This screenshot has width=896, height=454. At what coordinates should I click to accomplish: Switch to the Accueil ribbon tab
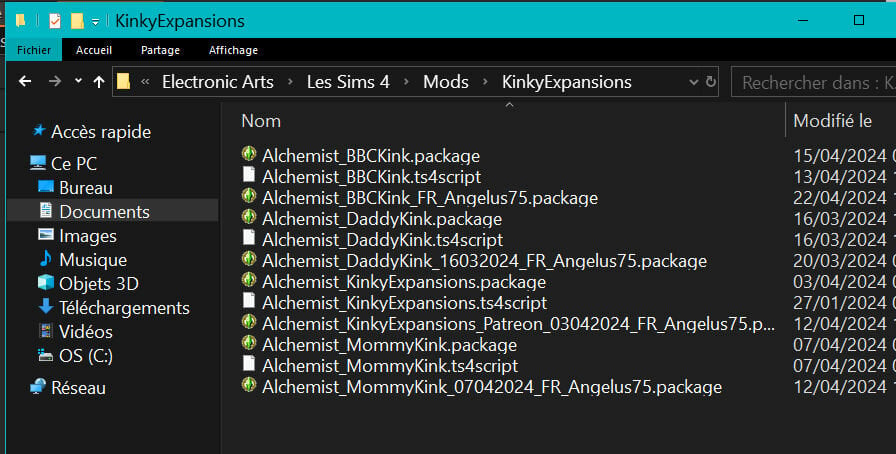point(94,50)
